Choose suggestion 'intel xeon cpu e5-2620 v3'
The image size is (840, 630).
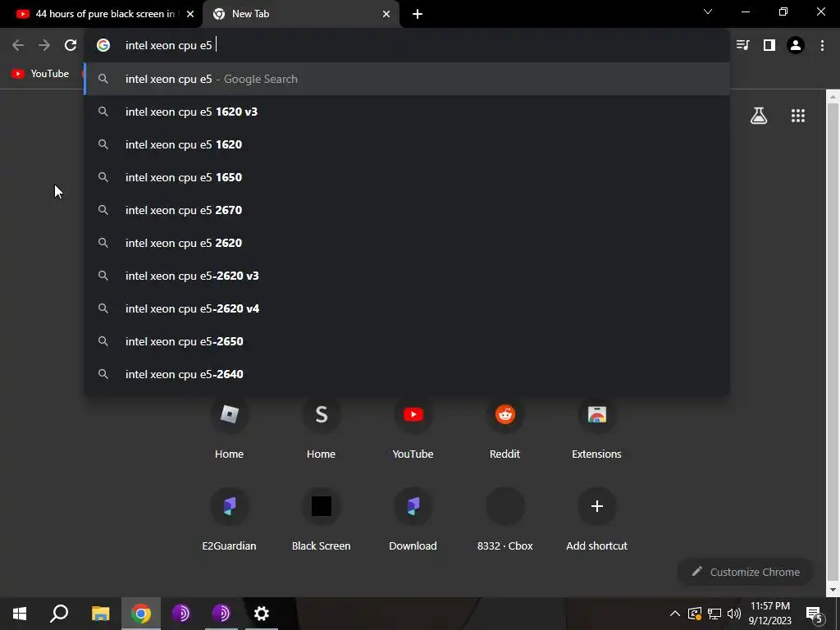pos(407,276)
